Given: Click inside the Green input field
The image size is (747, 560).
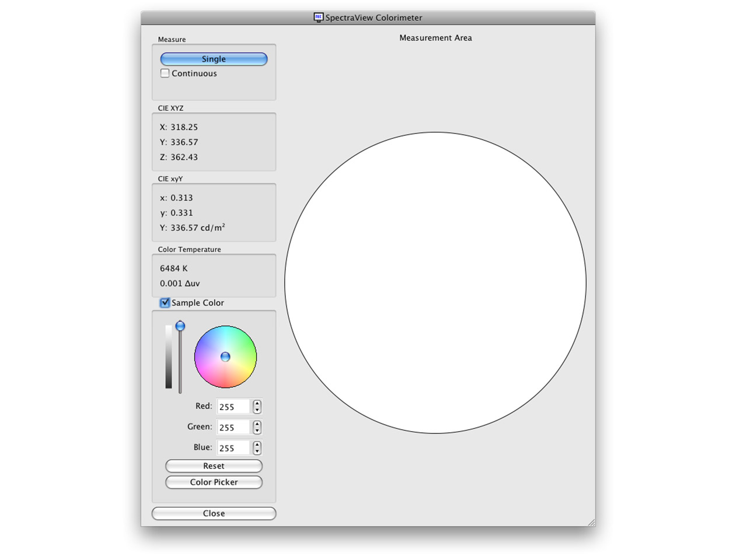Looking at the screenshot, I should [x=232, y=427].
